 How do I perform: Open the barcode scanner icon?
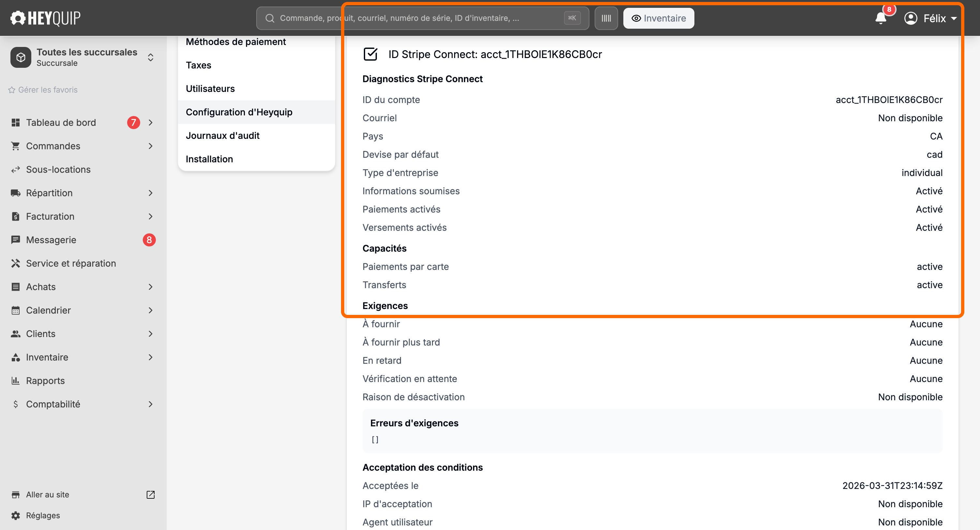pos(606,18)
